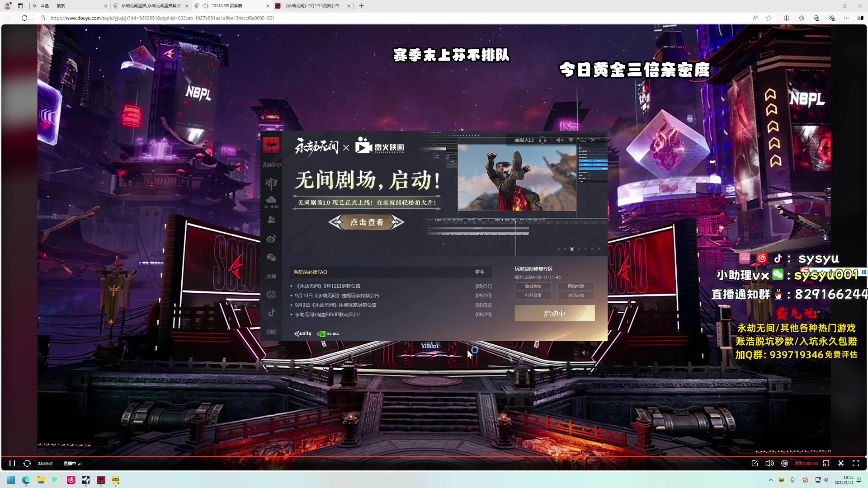868x488 pixels.
Task: Open the 云·永劫 cloud gaming sidebar icon
Action: click(271, 202)
